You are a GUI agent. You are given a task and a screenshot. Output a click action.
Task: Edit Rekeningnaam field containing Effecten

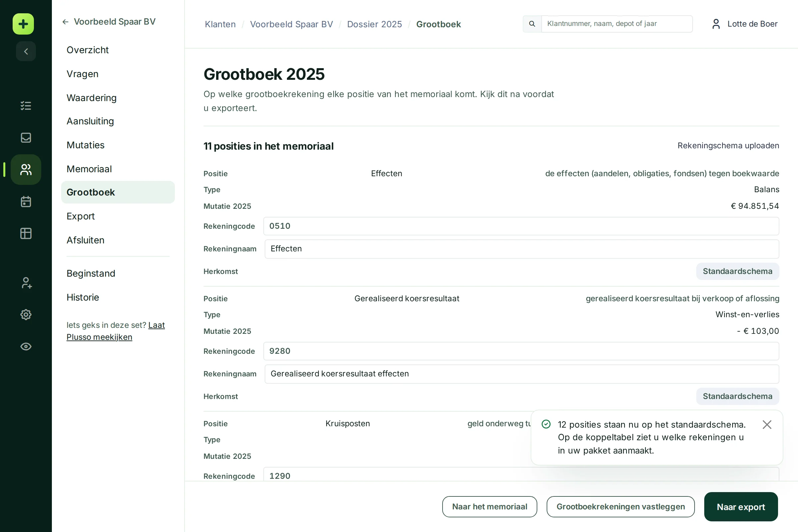click(522, 249)
